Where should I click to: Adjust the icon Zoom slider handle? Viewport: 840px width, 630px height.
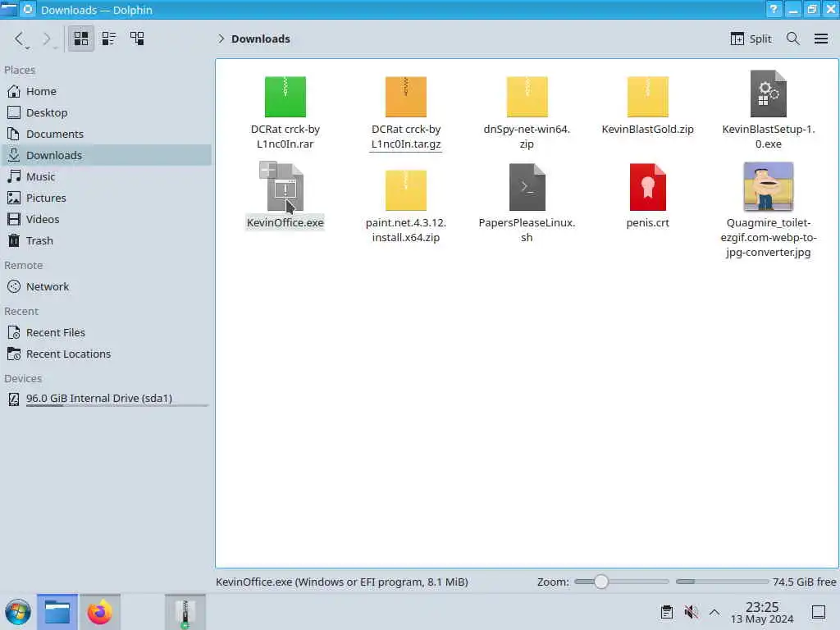601,582
